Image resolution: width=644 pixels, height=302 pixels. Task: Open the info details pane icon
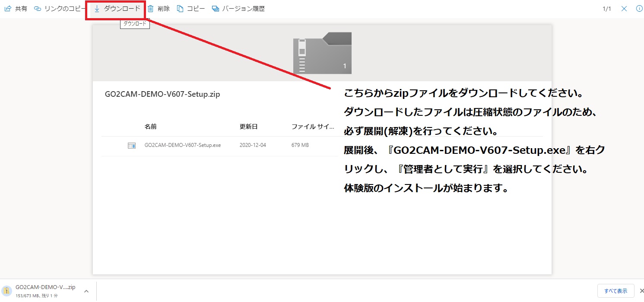(639, 9)
